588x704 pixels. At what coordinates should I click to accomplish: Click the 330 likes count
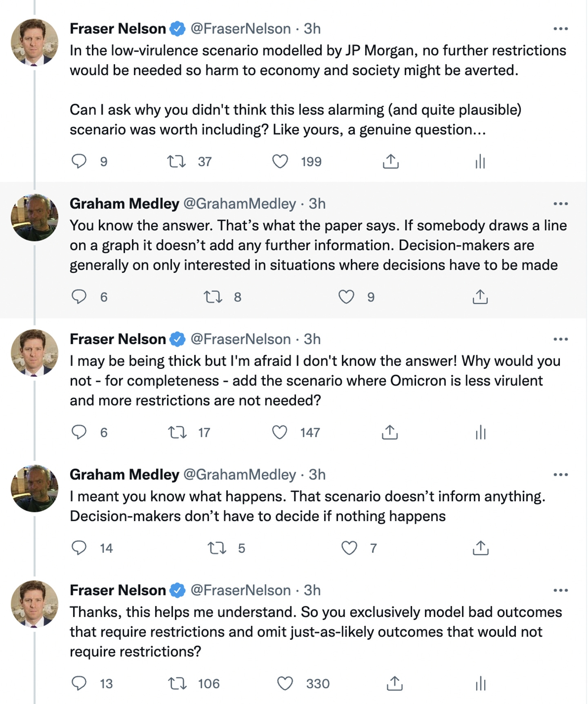[318, 683]
